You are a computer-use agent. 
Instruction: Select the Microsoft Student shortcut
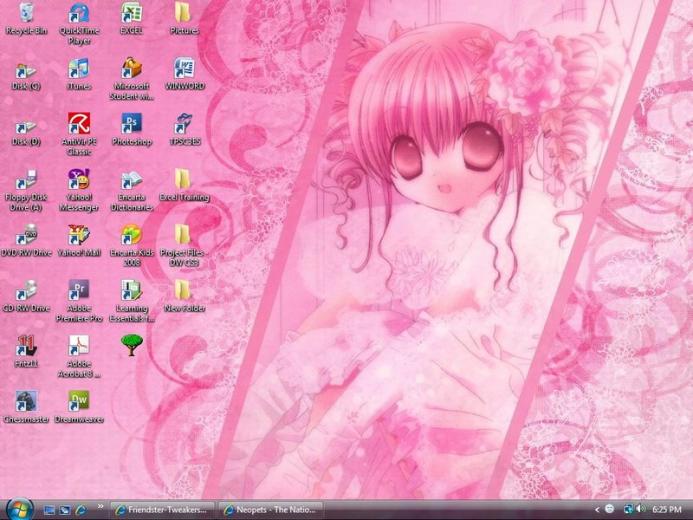[x=131, y=79]
